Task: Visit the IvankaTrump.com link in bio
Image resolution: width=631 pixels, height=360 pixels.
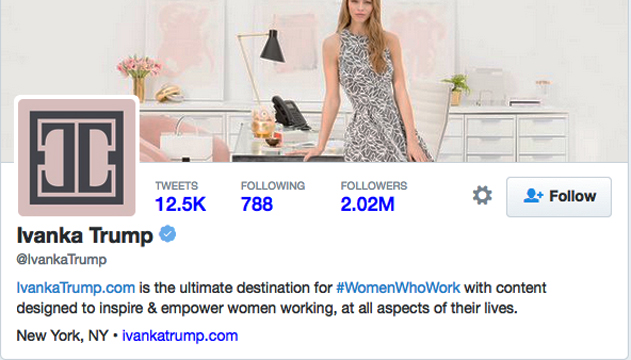Action: pyautogui.click(x=76, y=288)
